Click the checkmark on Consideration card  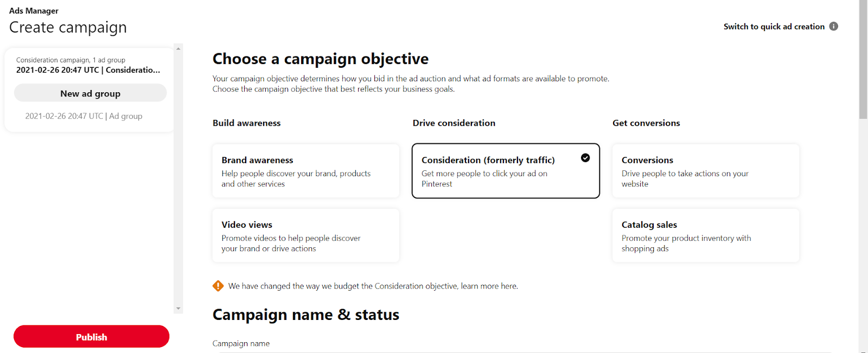click(x=585, y=158)
